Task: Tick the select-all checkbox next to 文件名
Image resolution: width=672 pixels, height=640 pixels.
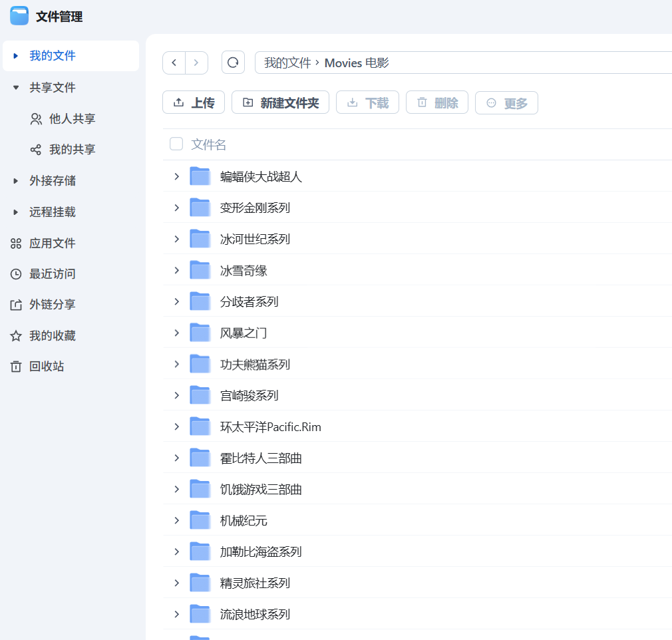Action: (x=176, y=144)
